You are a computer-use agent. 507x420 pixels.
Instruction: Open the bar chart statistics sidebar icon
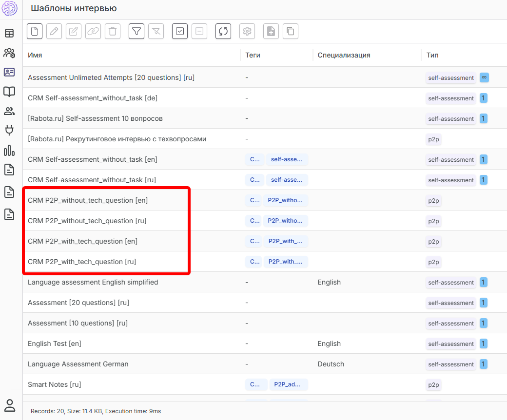click(9, 150)
